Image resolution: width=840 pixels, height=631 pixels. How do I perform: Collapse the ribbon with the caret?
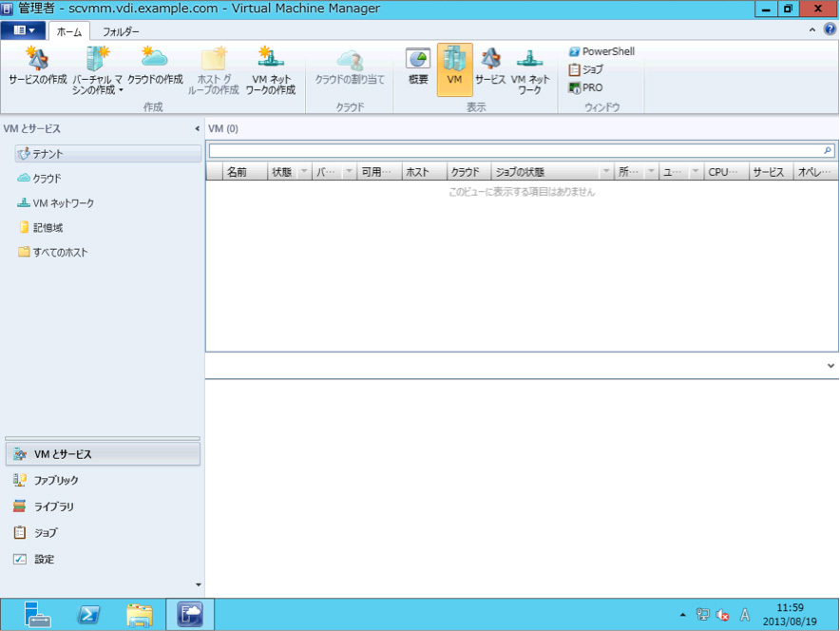coord(812,30)
